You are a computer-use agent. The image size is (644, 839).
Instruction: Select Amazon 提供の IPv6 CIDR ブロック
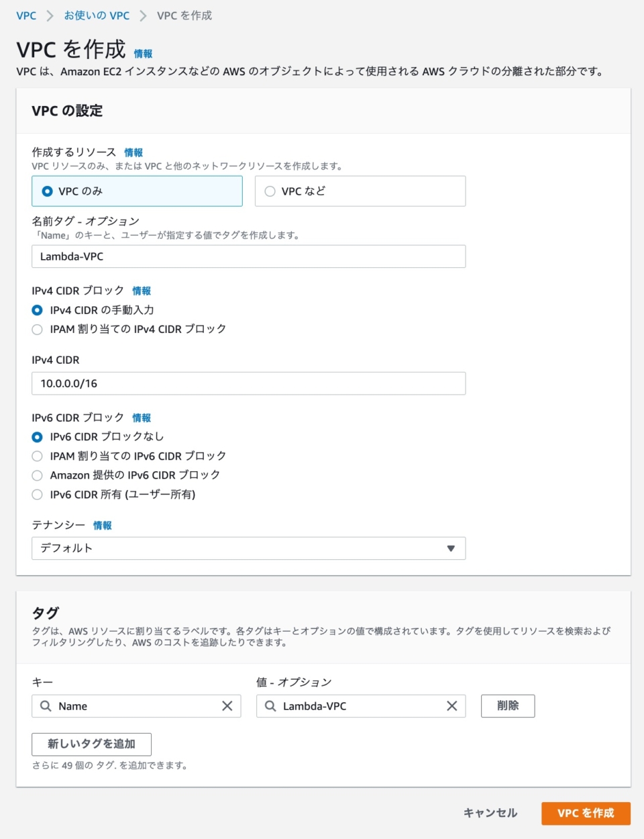37,475
